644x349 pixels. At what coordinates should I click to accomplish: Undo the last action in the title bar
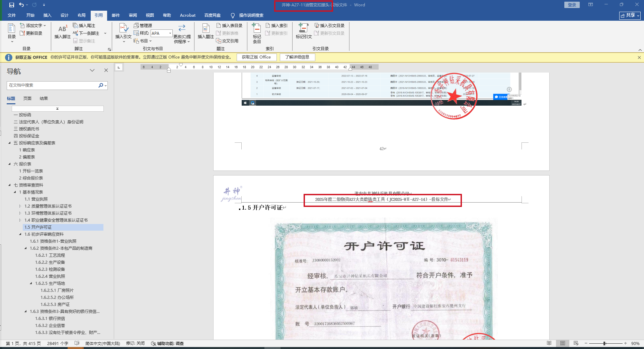[21, 5]
